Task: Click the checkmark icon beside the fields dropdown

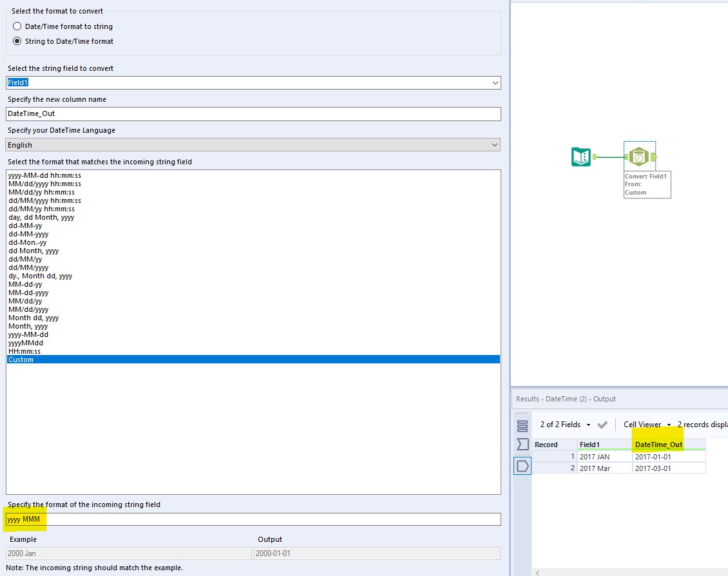Action: click(602, 425)
